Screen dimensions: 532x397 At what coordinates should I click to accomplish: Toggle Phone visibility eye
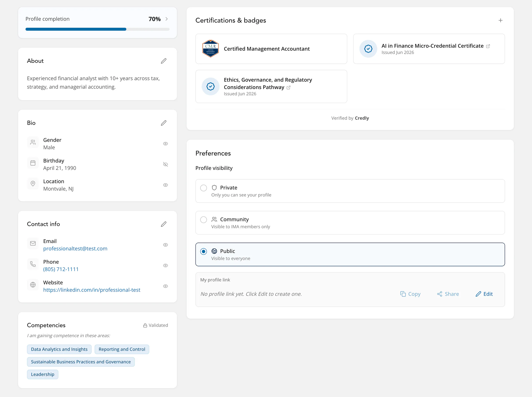pos(165,266)
